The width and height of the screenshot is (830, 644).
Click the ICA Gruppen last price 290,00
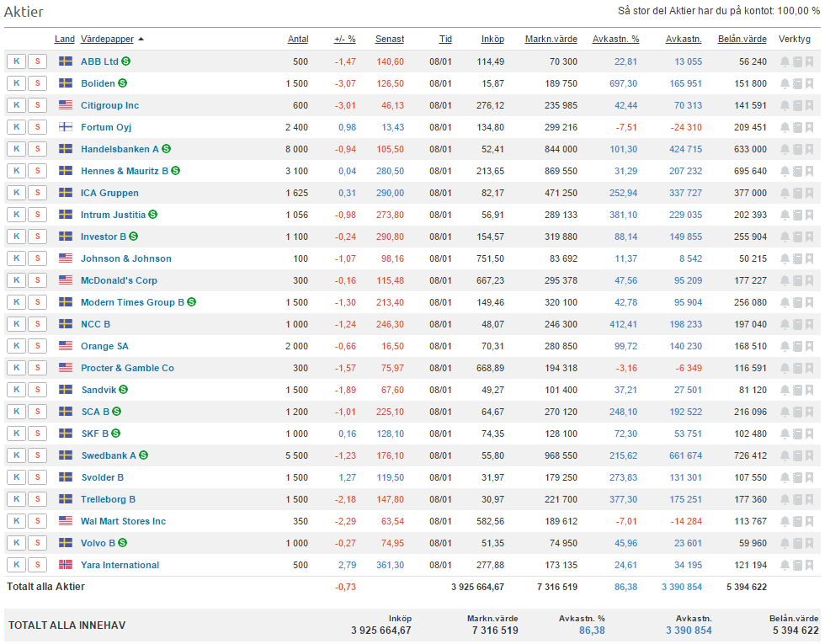pyautogui.click(x=390, y=193)
